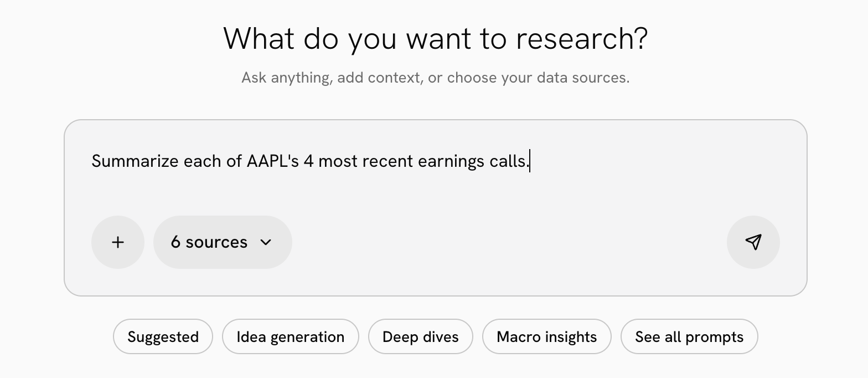Place cursor on the word AAPL's
The width and height of the screenshot is (868, 378).
[273, 161]
